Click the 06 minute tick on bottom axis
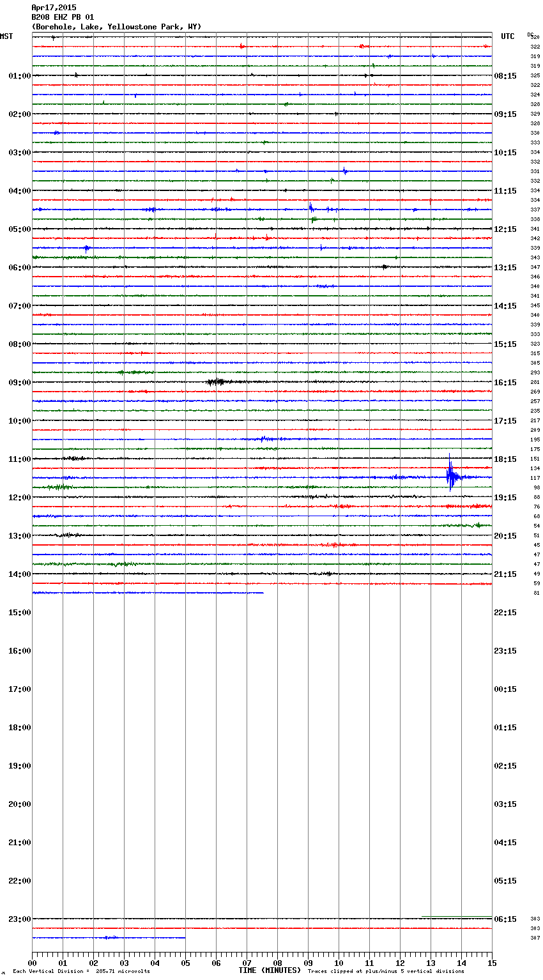This screenshot has height=980, width=543. (216, 963)
